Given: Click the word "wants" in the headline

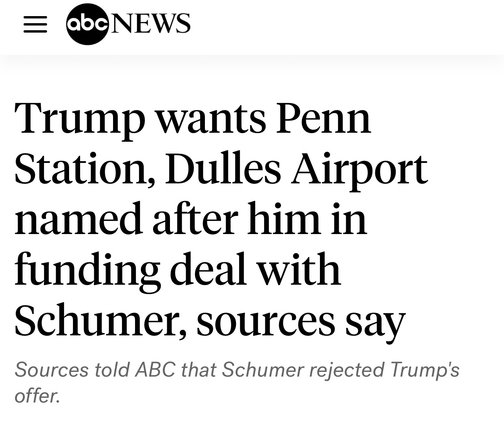Looking at the screenshot, I should coord(212,119).
